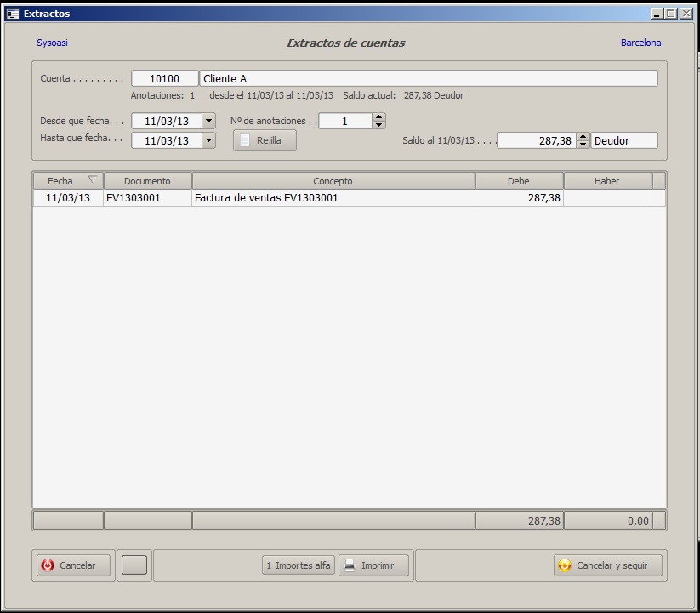This screenshot has width=700, height=613.
Task: Close the Extractos window
Action: [686, 14]
